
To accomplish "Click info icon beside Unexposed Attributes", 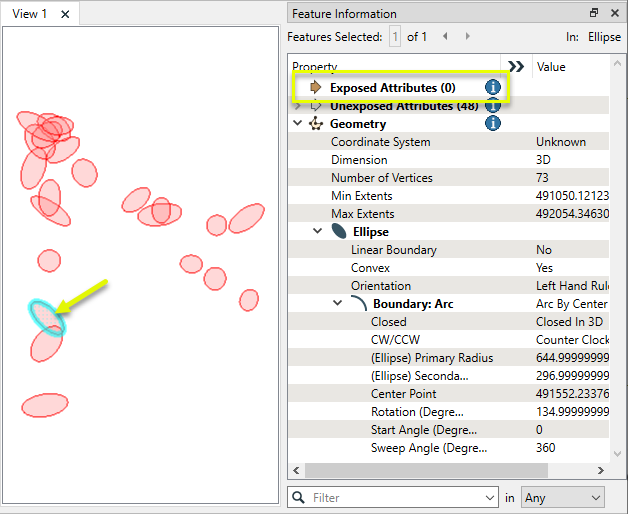I will tap(492, 106).
